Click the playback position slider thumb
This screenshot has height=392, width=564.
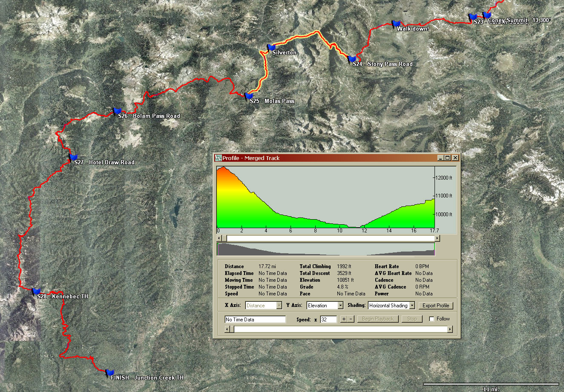coord(232,329)
